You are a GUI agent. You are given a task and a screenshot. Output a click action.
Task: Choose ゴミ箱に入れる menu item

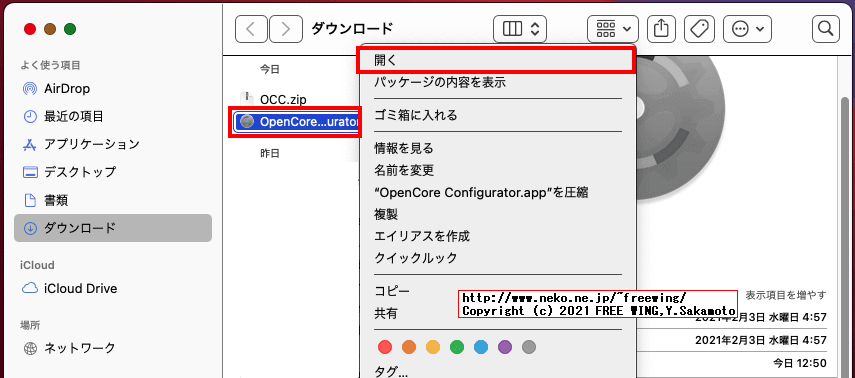[x=498, y=115]
